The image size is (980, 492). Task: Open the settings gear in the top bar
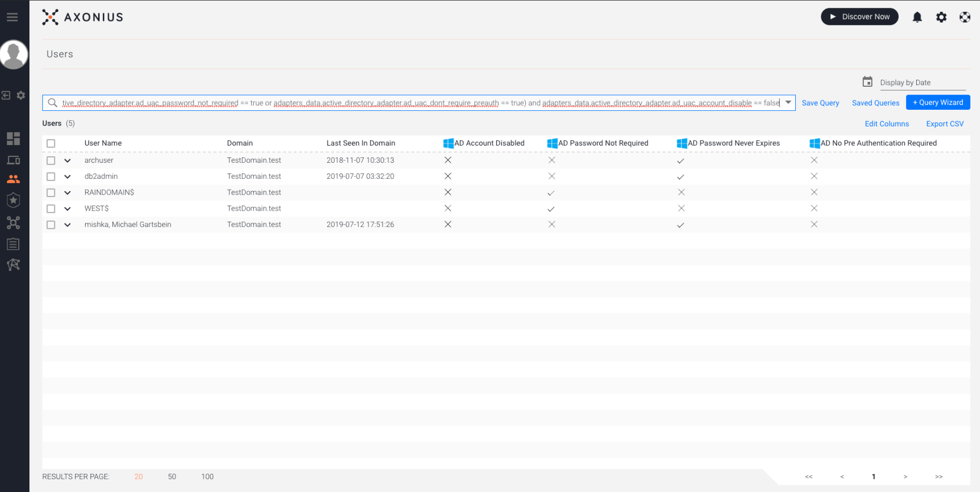click(x=941, y=17)
